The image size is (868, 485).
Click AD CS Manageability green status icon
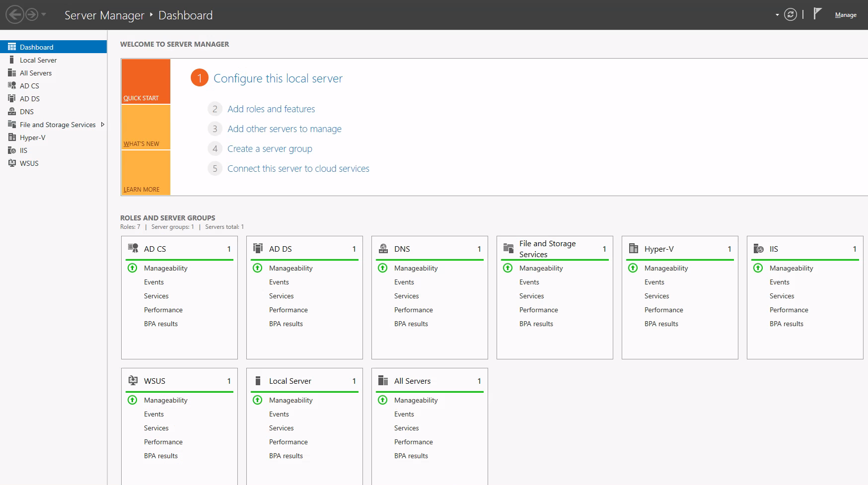pos(133,268)
